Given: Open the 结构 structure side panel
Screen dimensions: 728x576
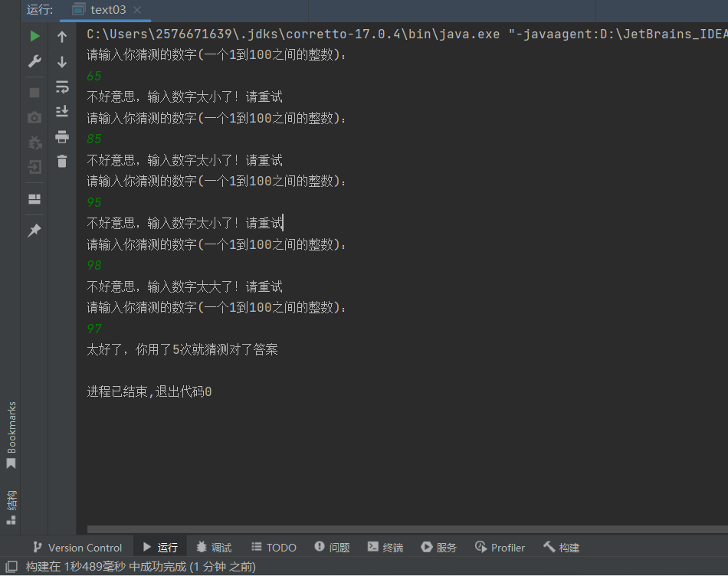Looking at the screenshot, I should click(11, 507).
